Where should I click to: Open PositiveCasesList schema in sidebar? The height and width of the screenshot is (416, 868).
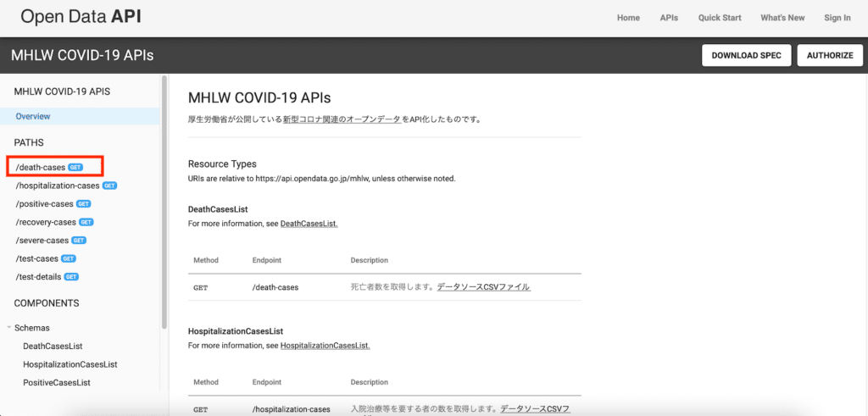[57, 382]
